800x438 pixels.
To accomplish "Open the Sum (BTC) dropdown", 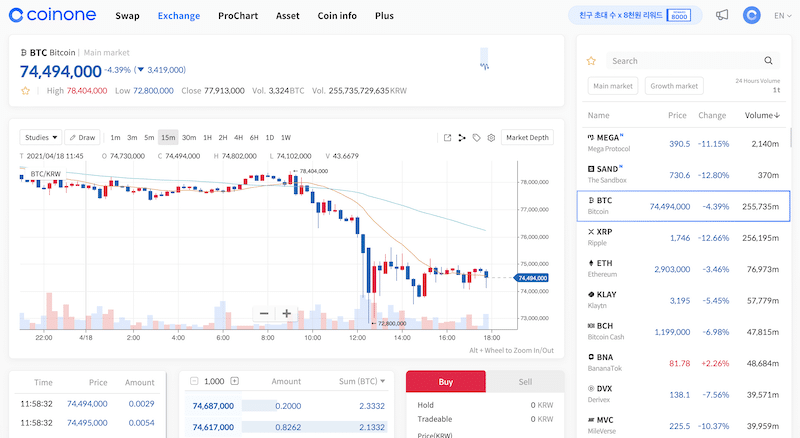I will click(362, 381).
